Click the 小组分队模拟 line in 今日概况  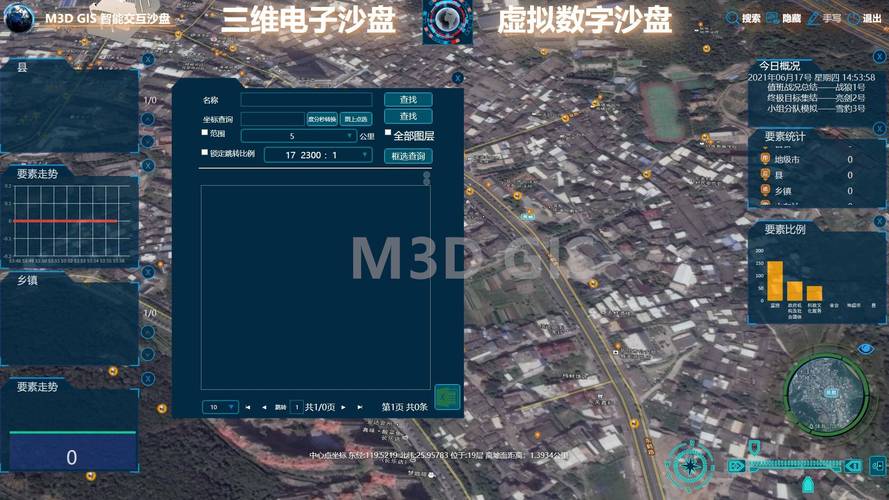pos(816,108)
